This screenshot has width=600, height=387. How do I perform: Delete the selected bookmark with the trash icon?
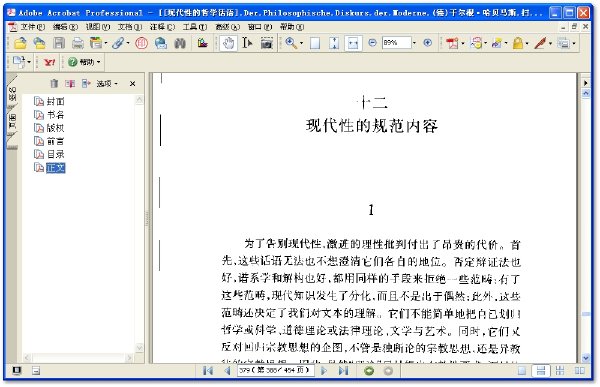pyautogui.click(x=54, y=83)
